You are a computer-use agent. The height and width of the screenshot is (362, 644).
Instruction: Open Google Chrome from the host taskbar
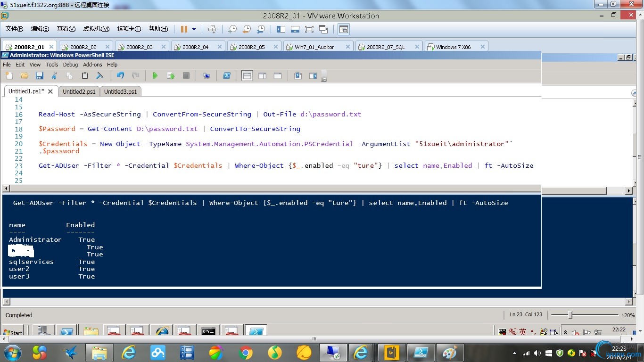[x=245, y=352]
